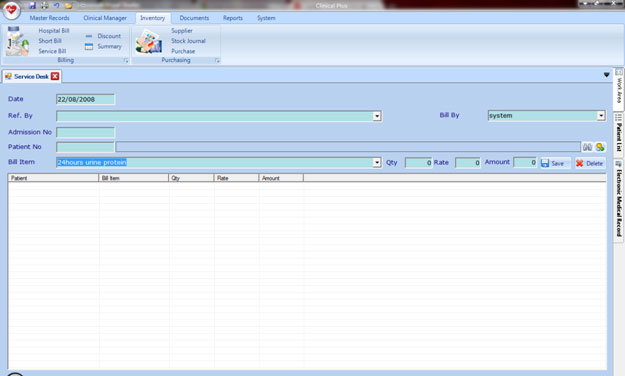
Task: Click the binoculars patient search icon
Action: 587,147
